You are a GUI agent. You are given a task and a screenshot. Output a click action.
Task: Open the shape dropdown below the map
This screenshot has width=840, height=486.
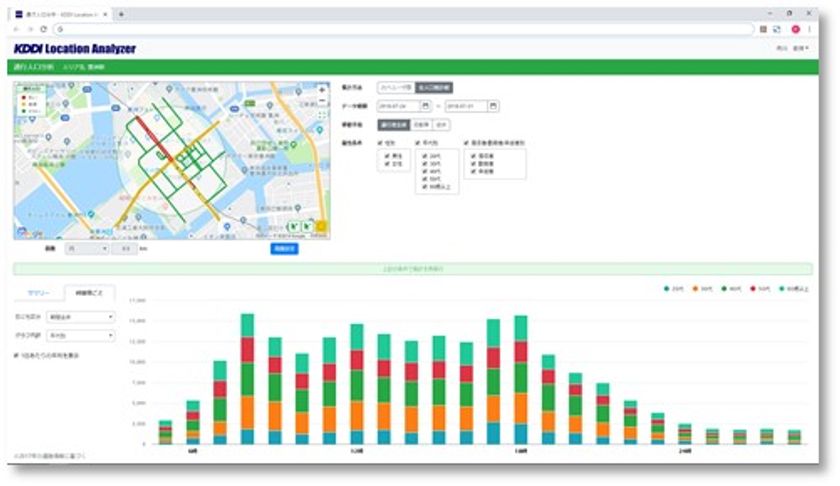click(x=87, y=249)
